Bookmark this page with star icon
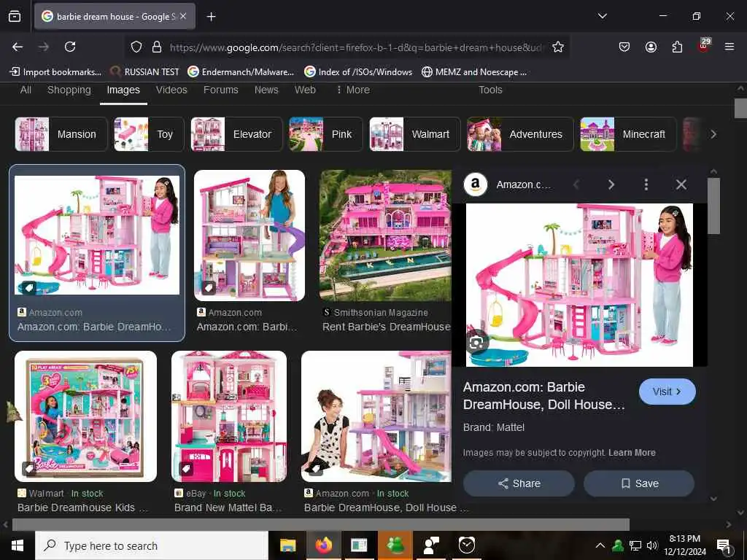Screen dimensions: 747x560 [558, 47]
